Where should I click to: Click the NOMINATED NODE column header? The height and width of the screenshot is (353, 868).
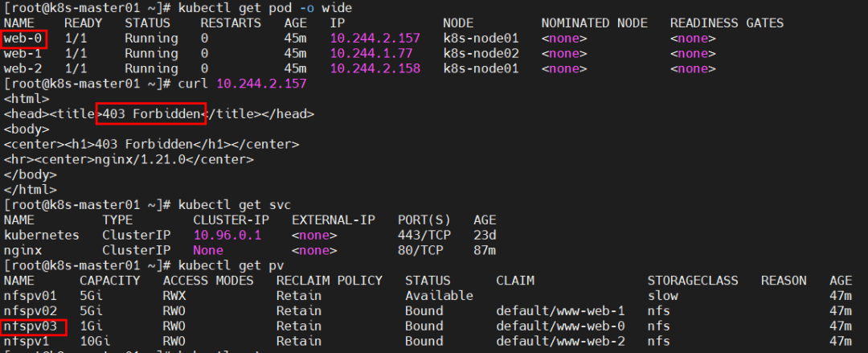point(595,23)
